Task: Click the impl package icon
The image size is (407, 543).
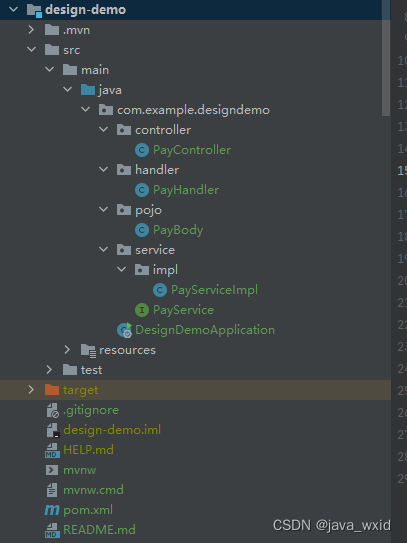Action: pyautogui.click(x=142, y=270)
